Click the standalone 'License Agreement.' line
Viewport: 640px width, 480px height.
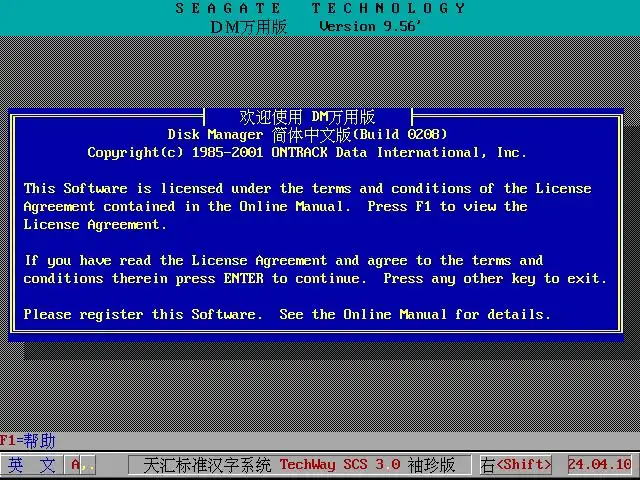click(x=95, y=224)
